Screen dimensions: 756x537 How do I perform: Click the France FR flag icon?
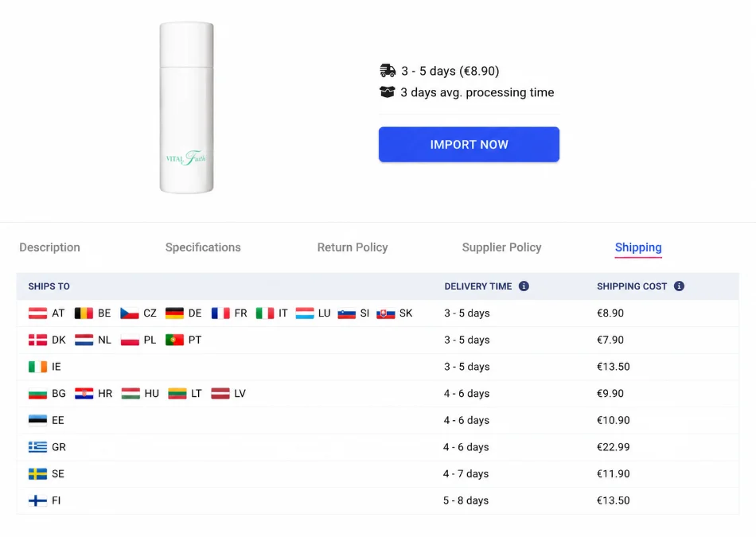[220, 313]
